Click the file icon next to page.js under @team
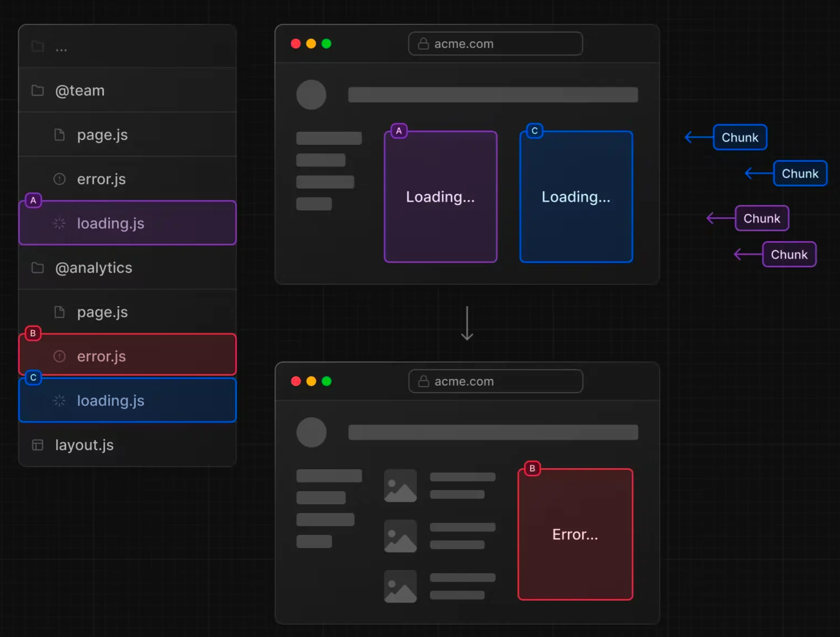Image resolution: width=840 pixels, height=637 pixels. click(59, 134)
